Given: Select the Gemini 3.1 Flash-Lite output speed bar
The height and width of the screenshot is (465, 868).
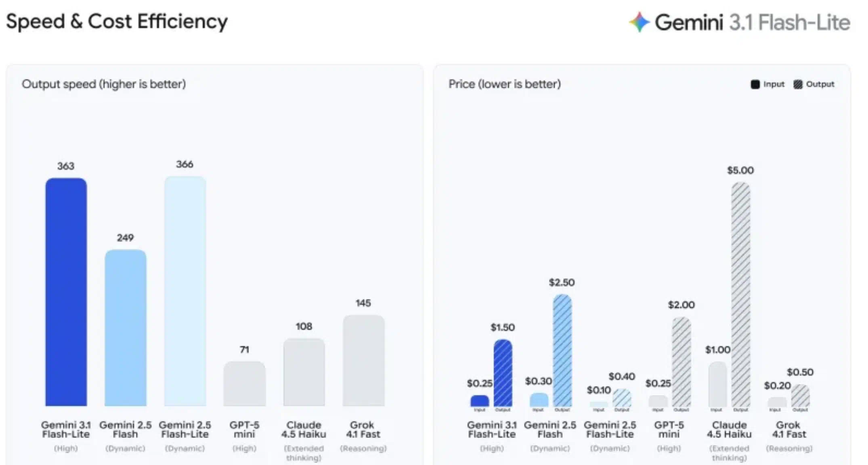Looking at the screenshot, I should [66, 292].
